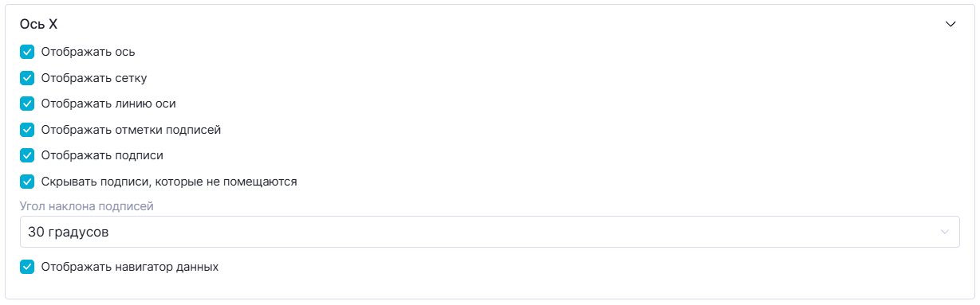The image size is (980, 305).
Task: Uncheck Отображать отметки подписей checkbox
Action: click(27, 130)
